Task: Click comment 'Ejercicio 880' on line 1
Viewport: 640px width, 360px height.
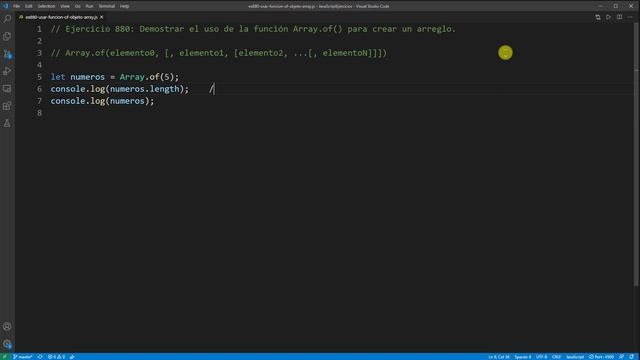Action: point(99,29)
